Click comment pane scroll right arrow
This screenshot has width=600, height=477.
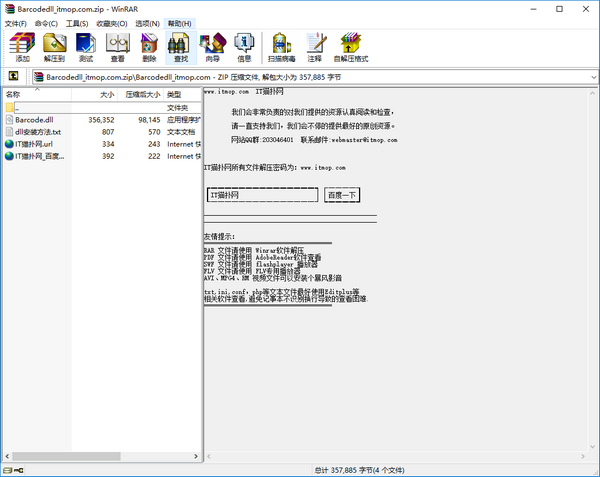[x=583, y=456]
